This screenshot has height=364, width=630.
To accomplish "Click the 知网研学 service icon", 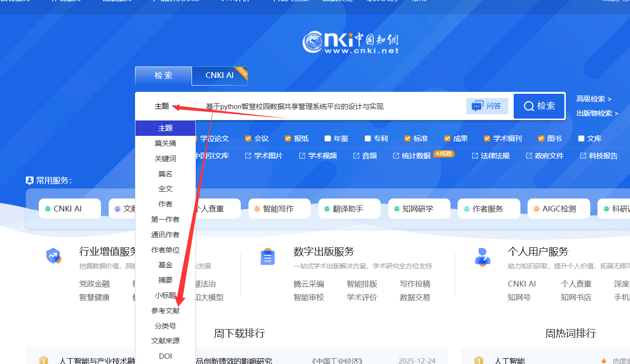I will [x=396, y=209].
